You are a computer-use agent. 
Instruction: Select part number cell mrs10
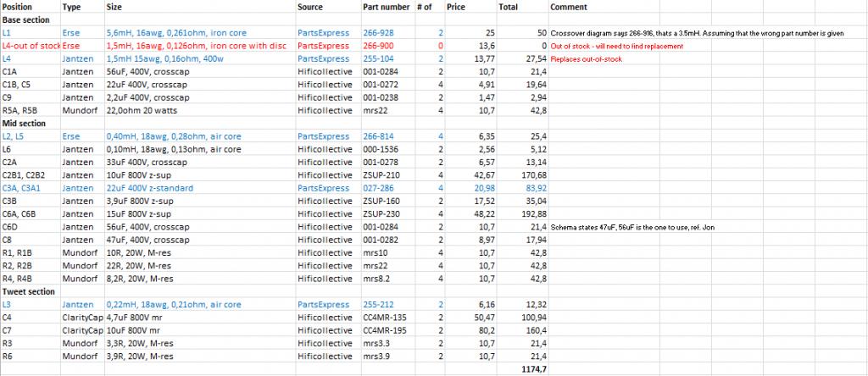[x=387, y=252]
